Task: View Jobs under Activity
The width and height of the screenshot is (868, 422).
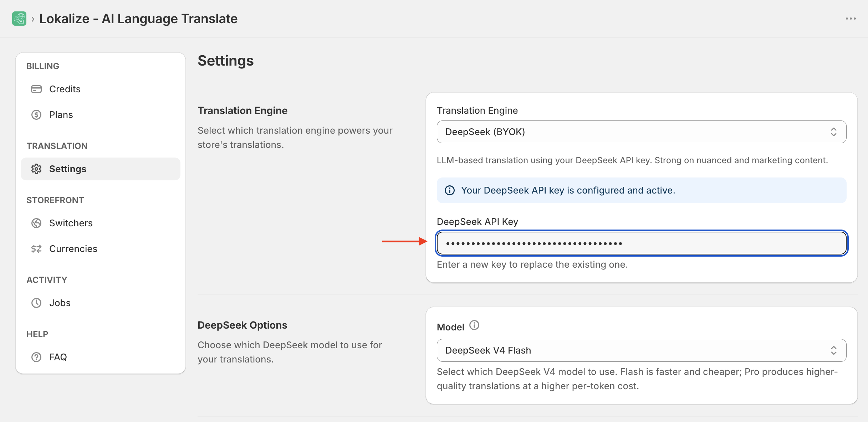Action: pyautogui.click(x=101, y=303)
